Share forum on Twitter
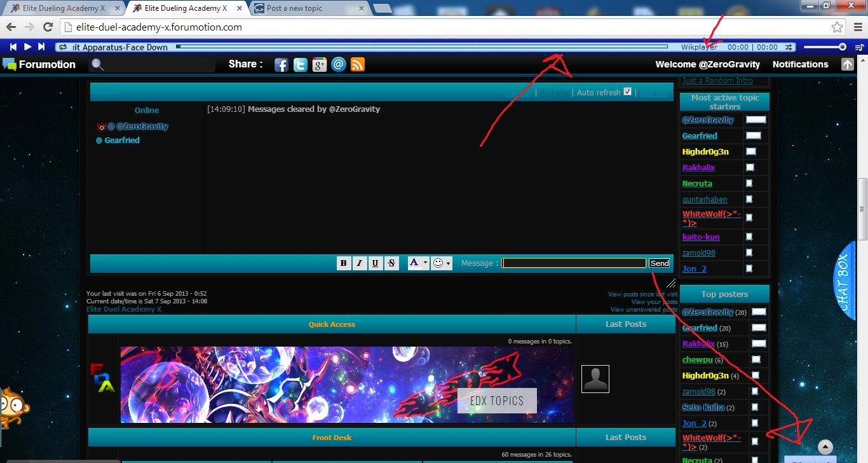 (x=300, y=64)
